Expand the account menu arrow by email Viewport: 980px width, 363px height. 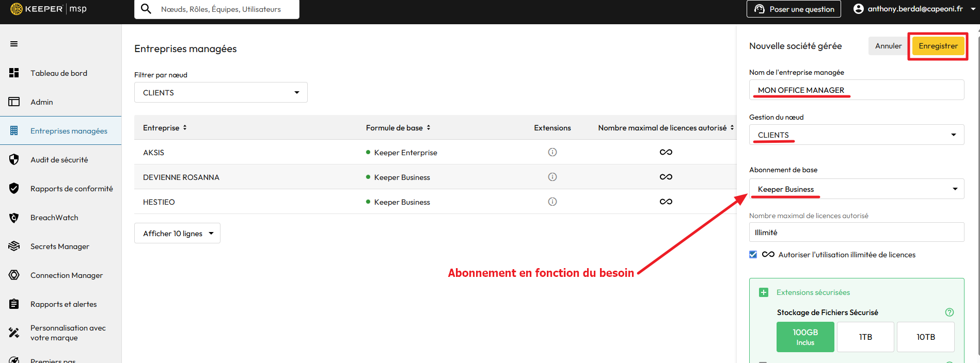[973, 9]
